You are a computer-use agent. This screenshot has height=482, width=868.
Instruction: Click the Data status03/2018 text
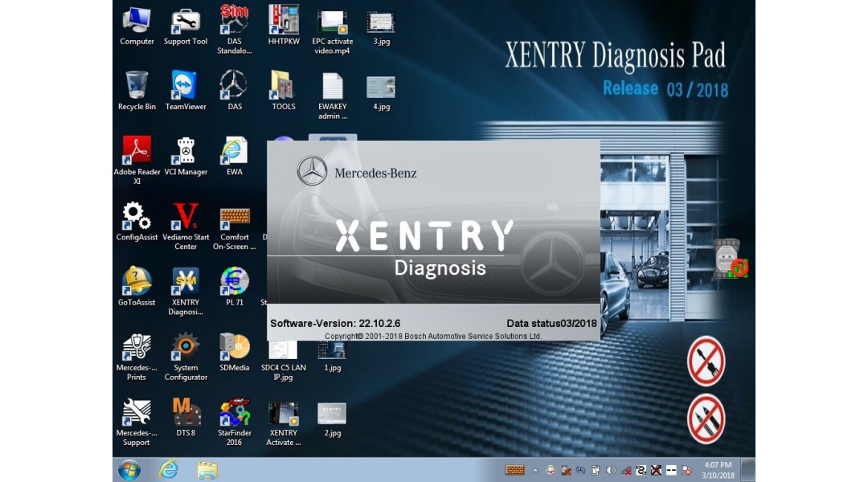tap(551, 323)
